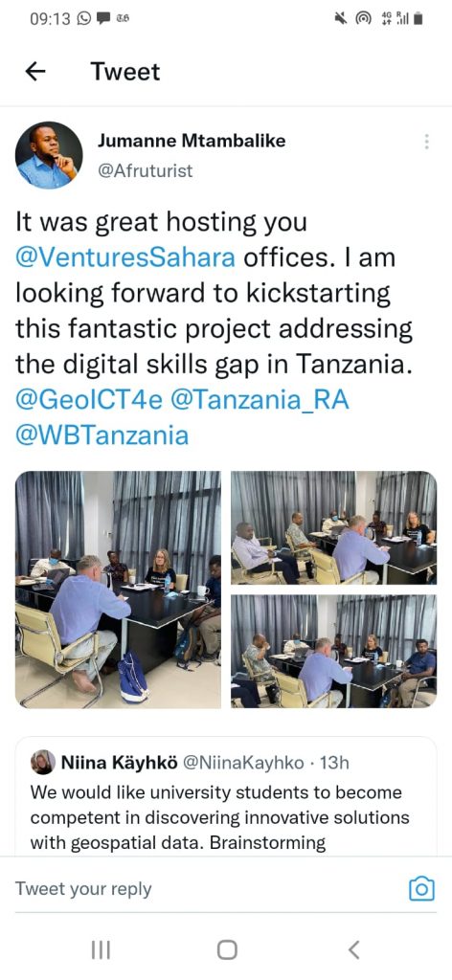Tap the @Afruturist handle
Screen dimensions: 452x980
tap(145, 170)
